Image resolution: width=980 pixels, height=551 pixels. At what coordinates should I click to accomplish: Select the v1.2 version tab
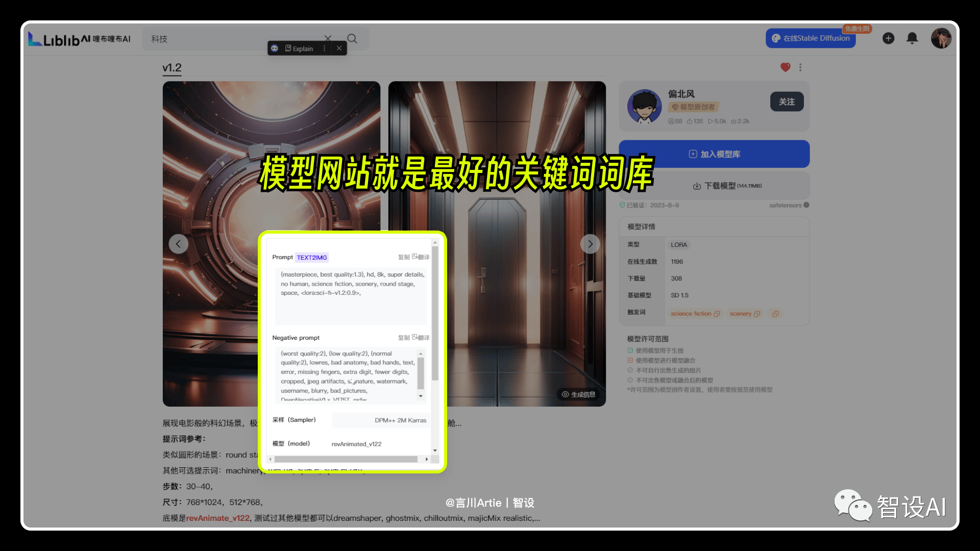pyautogui.click(x=172, y=68)
